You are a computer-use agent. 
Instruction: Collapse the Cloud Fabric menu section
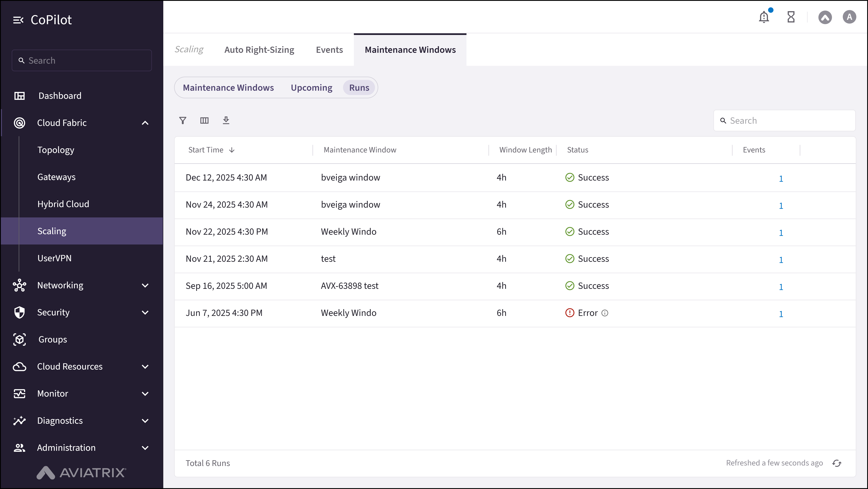pyautogui.click(x=145, y=123)
